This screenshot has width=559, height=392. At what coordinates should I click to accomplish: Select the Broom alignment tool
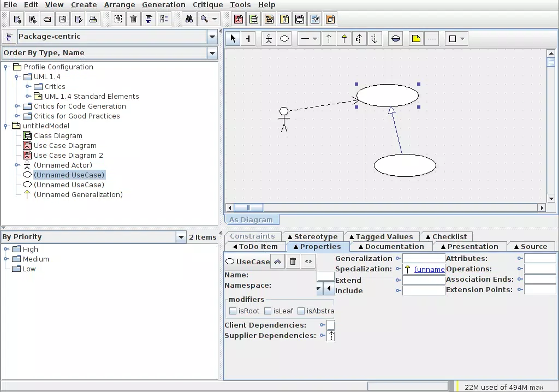coord(248,39)
